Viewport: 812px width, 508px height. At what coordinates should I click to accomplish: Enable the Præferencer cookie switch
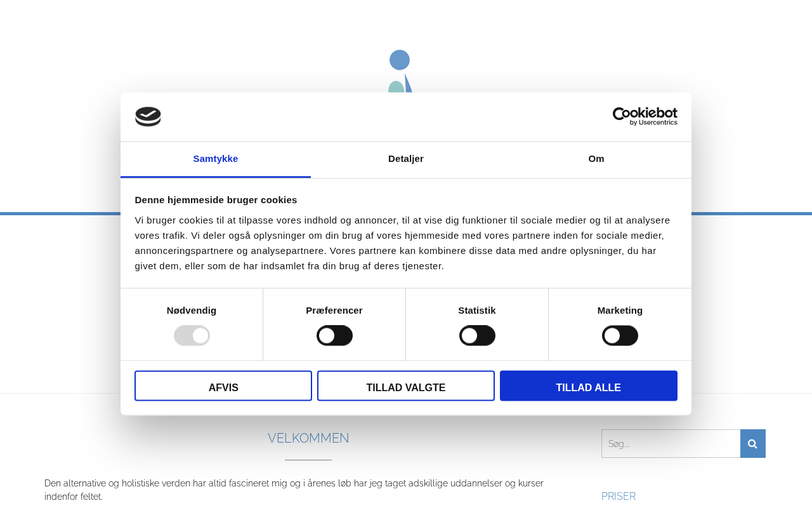coord(334,335)
